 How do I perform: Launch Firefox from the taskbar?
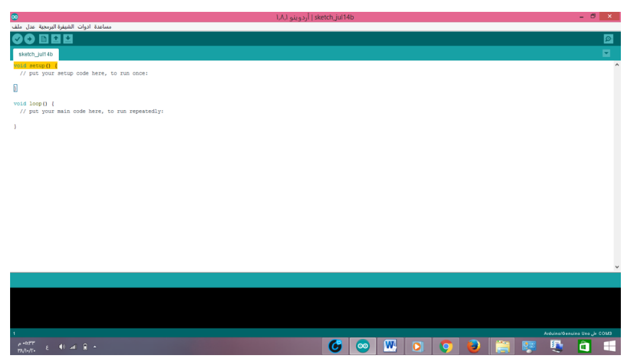click(474, 346)
